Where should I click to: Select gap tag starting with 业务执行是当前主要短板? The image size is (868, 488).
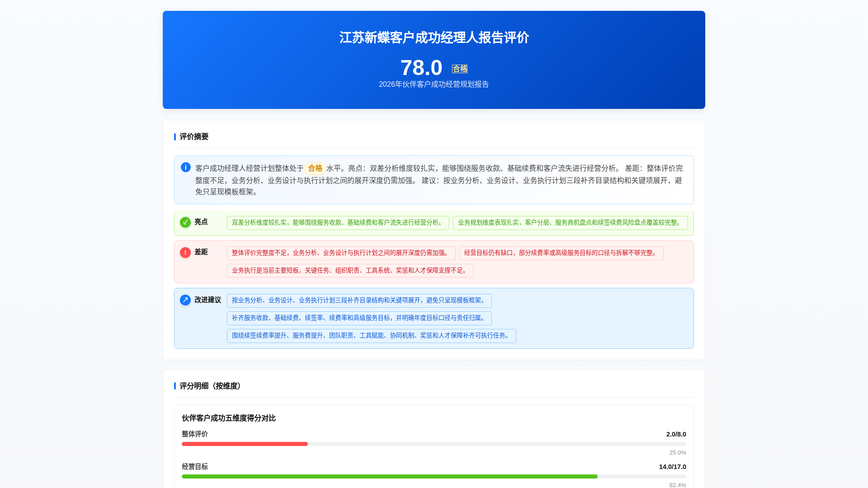click(x=350, y=271)
